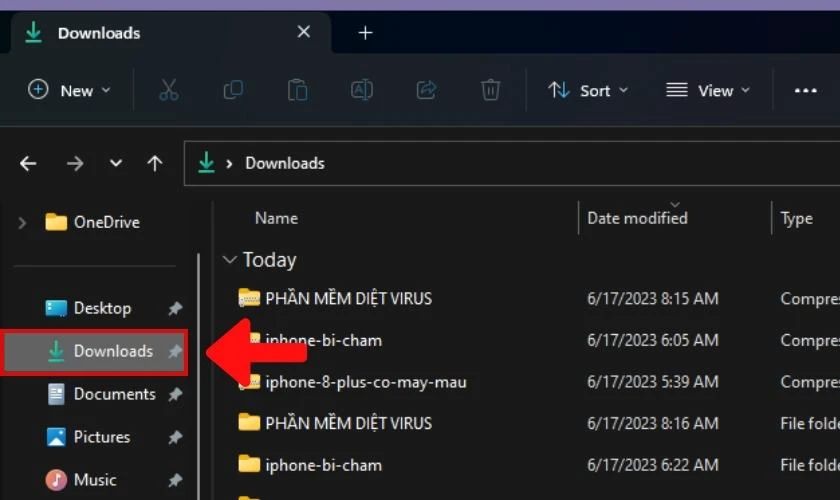
Task: Sort by the Type column header
Action: (796, 219)
